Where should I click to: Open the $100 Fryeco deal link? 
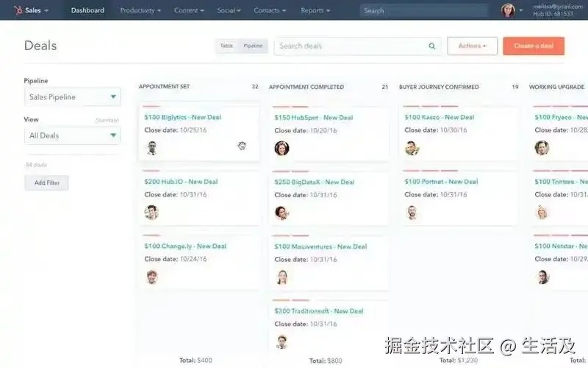[x=561, y=117]
